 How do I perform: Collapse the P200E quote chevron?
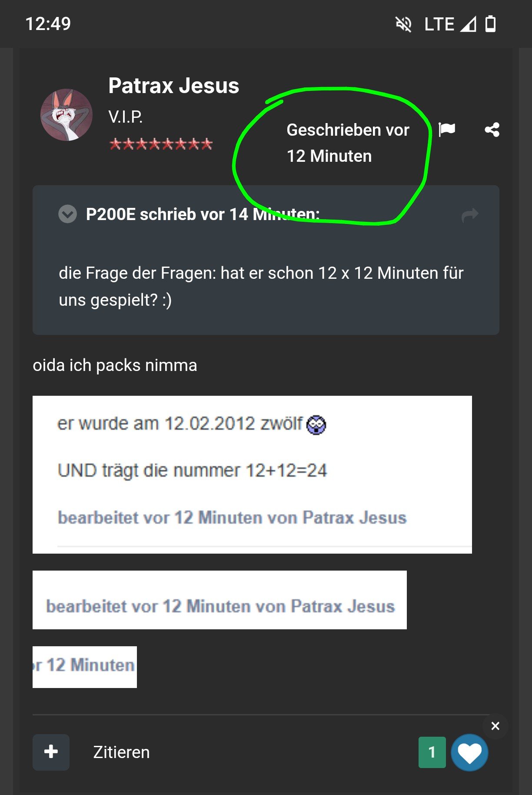[x=67, y=214]
